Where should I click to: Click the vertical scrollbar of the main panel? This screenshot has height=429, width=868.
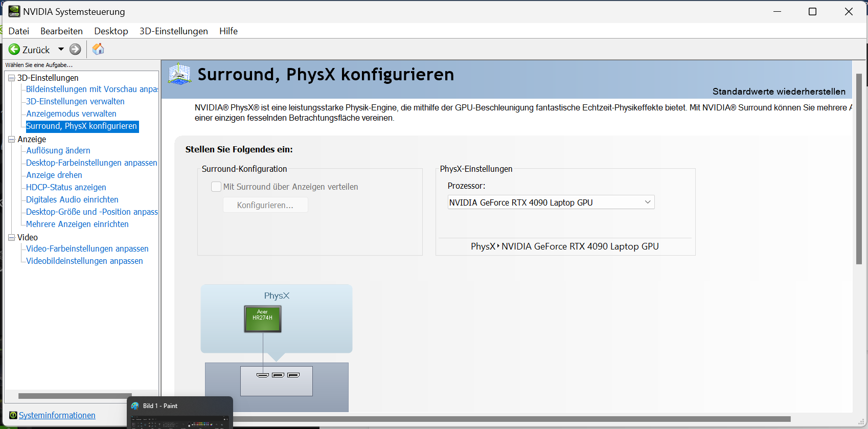[x=859, y=169]
